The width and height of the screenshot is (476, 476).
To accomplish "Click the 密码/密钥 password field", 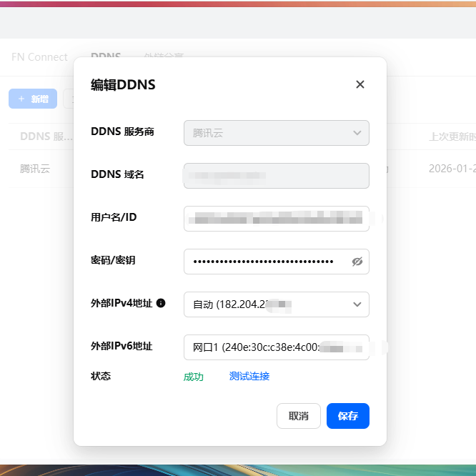I will click(277, 262).
